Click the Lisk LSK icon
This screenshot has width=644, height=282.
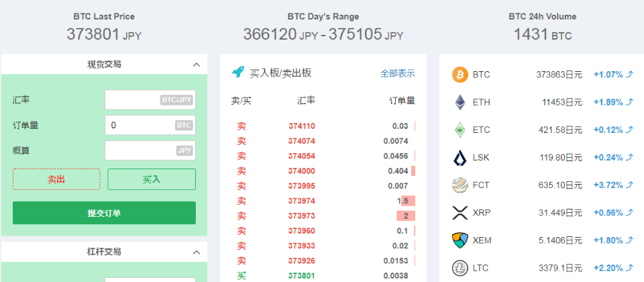tap(460, 157)
